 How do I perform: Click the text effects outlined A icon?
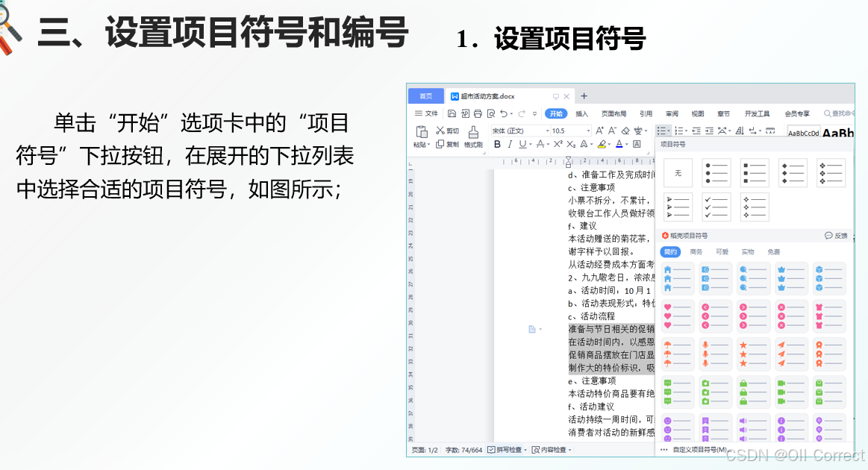(x=584, y=144)
